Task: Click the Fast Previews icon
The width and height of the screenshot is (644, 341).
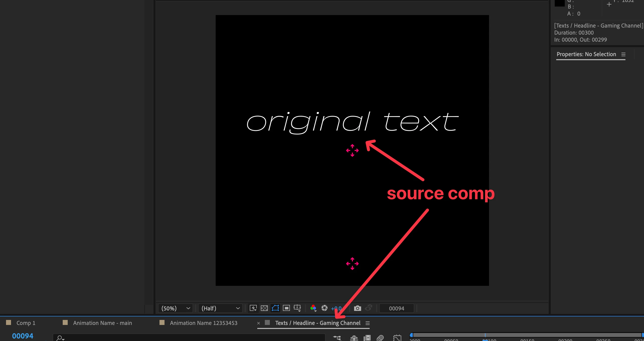Action: [253, 308]
